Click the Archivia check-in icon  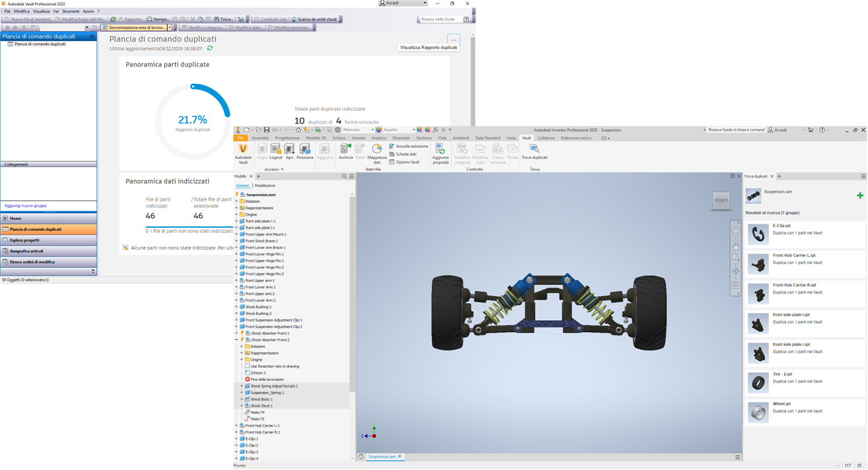click(345, 152)
